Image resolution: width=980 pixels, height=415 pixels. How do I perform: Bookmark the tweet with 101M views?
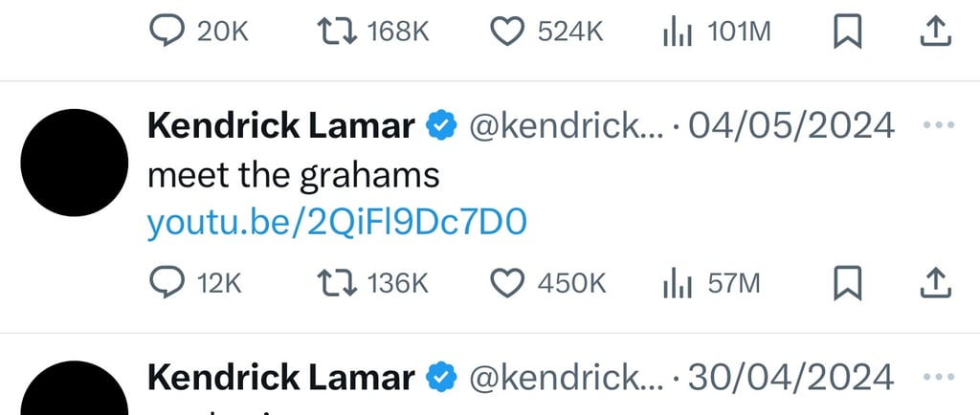pos(849,32)
